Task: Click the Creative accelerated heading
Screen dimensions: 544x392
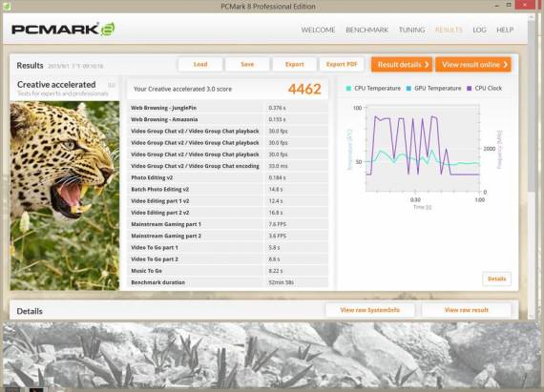Action: [x=56, y=85]
